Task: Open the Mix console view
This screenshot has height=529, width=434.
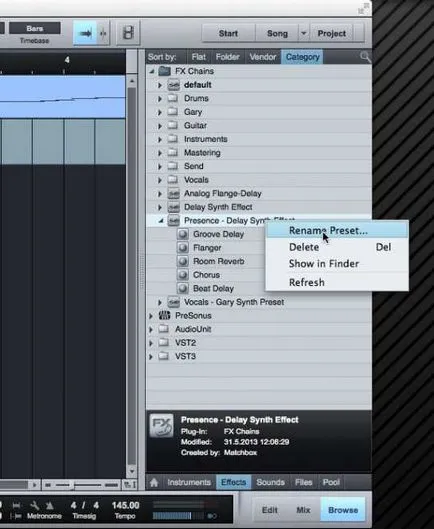Action: (303, 510)
